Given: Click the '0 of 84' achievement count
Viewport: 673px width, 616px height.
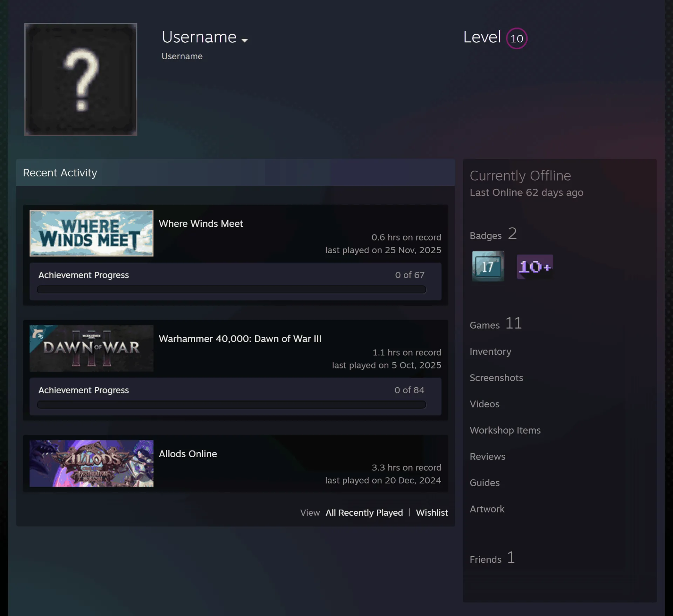Looking at the screenshot, I should (409, 390).
